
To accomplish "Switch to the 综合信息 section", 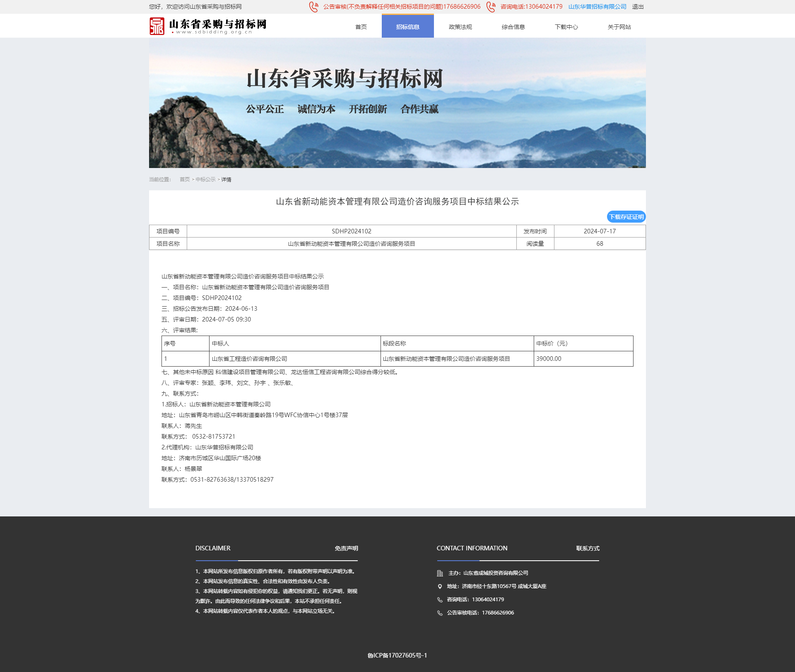I will [x=513, y=26].
